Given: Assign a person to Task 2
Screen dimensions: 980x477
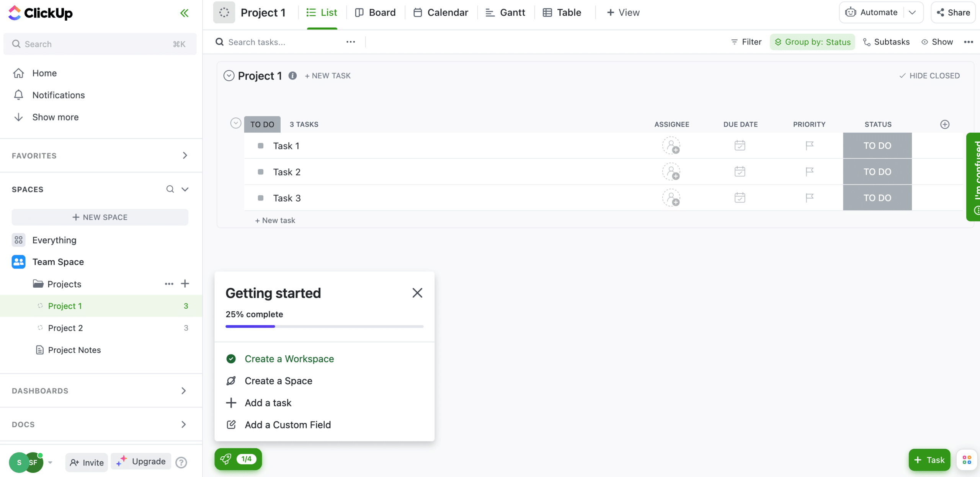Looking at the screenshot, I should point(671,172).
